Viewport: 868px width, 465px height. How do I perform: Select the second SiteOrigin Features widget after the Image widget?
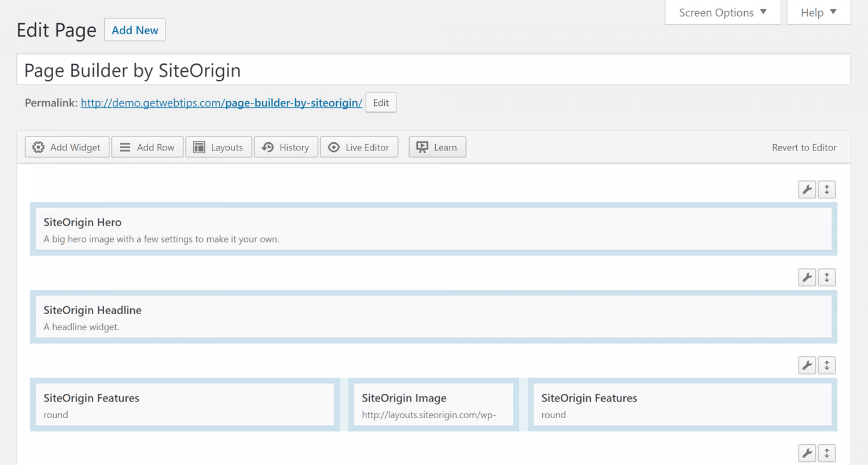point(682,405)
